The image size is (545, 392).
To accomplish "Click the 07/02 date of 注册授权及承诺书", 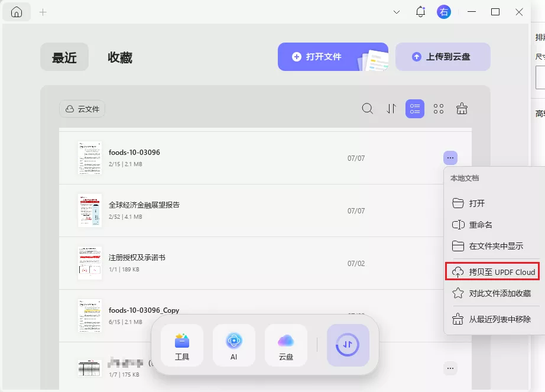I will pyautogui.click(x=356, y=264).
